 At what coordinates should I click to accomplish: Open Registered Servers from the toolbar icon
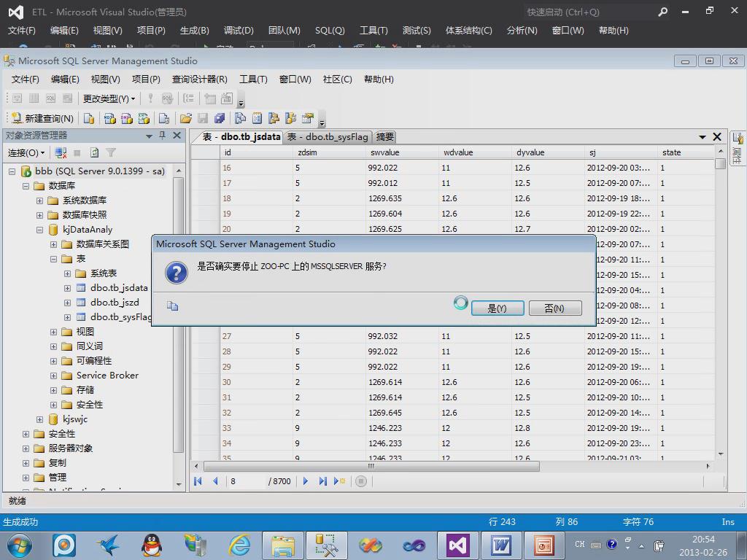pyautogui.click(x=240, y=118)
